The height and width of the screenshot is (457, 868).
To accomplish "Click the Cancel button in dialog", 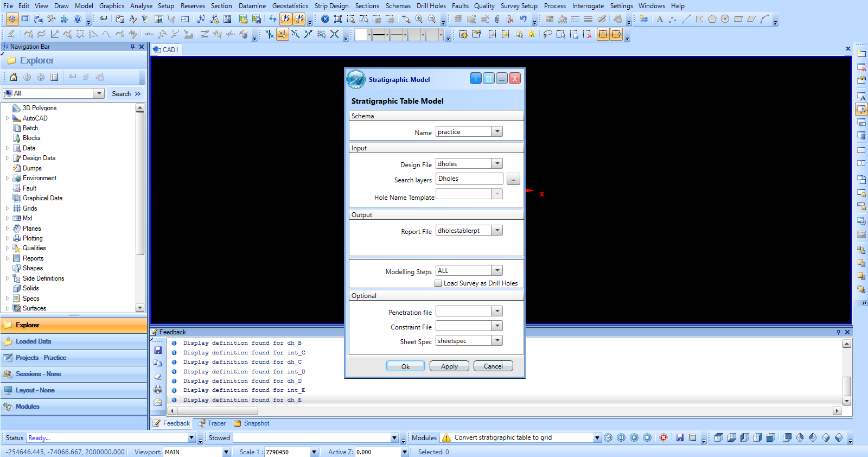I will 493,366.
